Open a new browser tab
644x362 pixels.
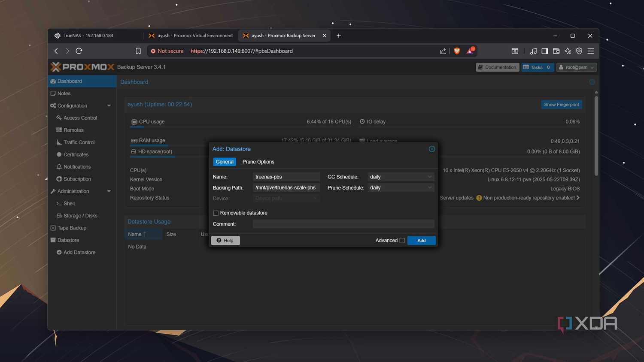pos(339,36)
